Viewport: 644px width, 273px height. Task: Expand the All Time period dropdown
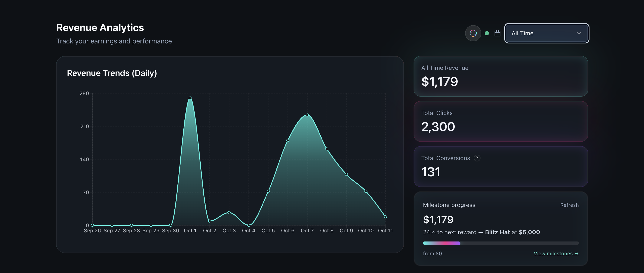[x=546, y=33]
